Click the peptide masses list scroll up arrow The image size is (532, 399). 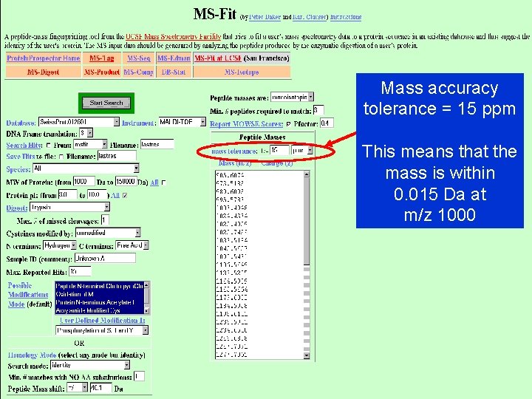click(x=307, y=174)
